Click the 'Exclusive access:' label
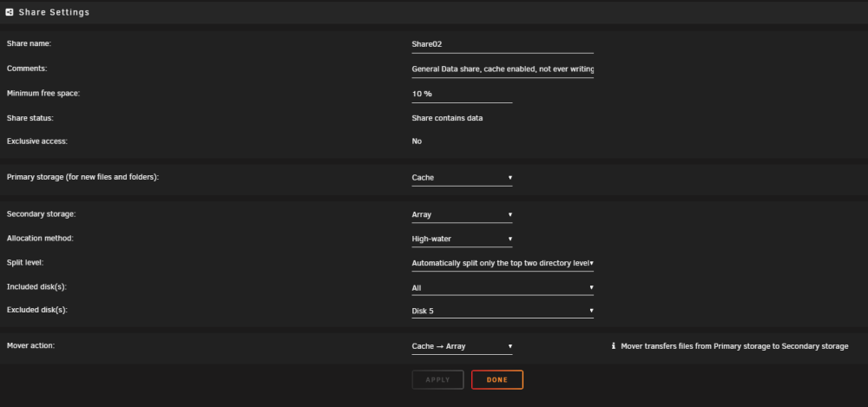This screenshot has width=868, height=407. (x=37, y=141)
